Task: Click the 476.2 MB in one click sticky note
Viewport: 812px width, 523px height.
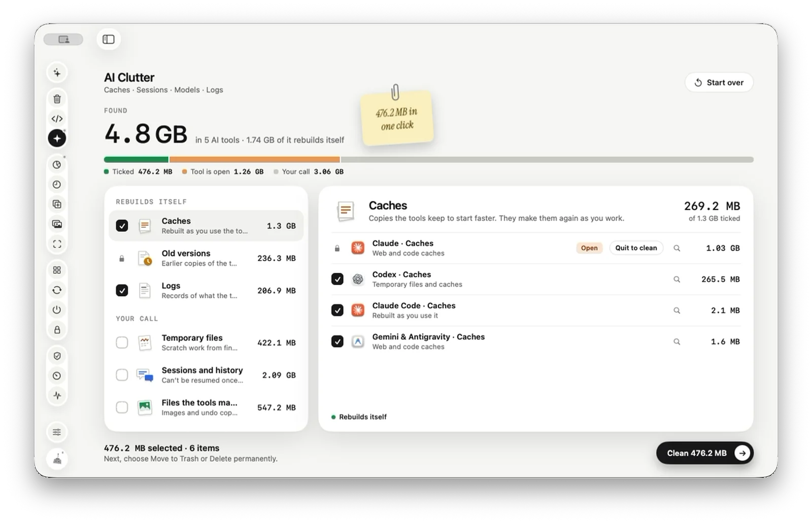Action: (397, 118)
